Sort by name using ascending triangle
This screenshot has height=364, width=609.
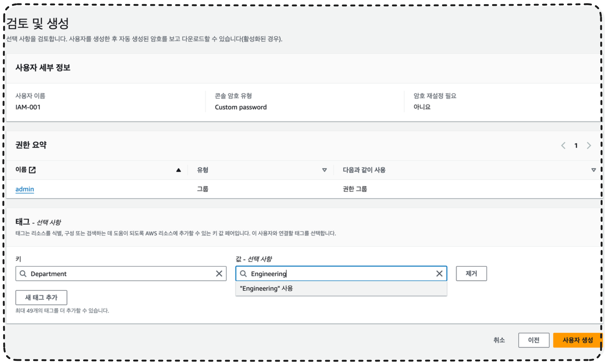pyautogui.click(x=178, y=170)
